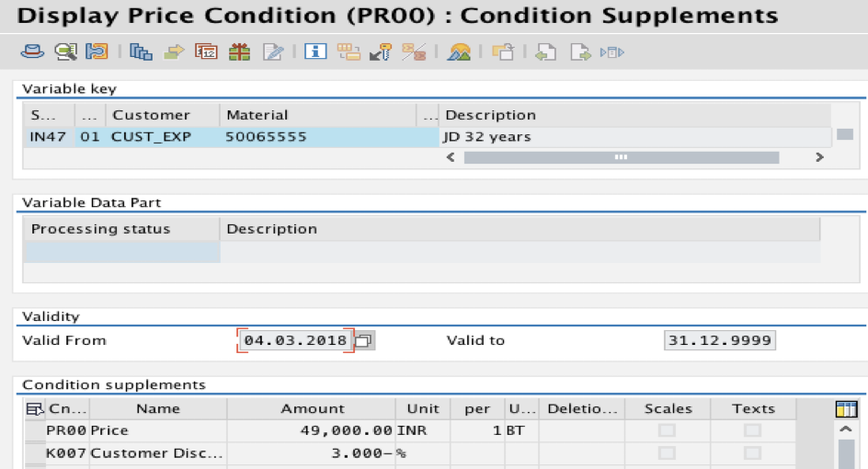This screenshot has width=868, height=469.
Task: Select the K007 row selector
Action: click(x=35, y=453)
